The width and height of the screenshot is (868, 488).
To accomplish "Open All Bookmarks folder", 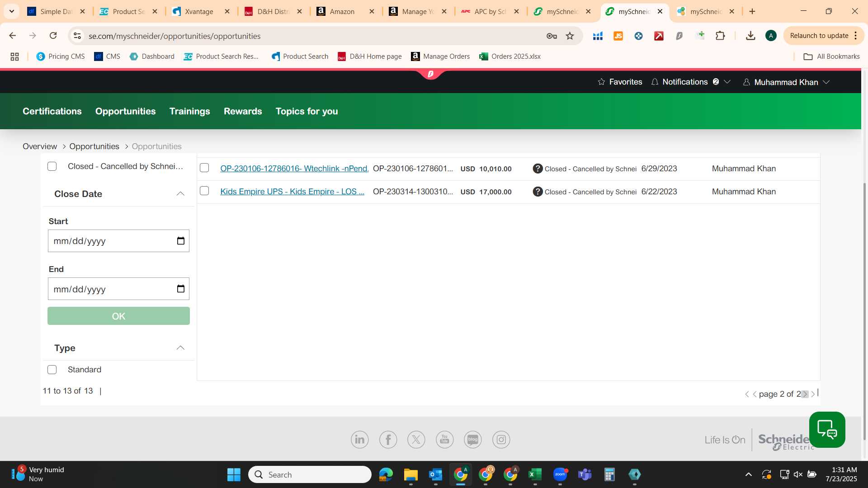I will click(831, 56).
